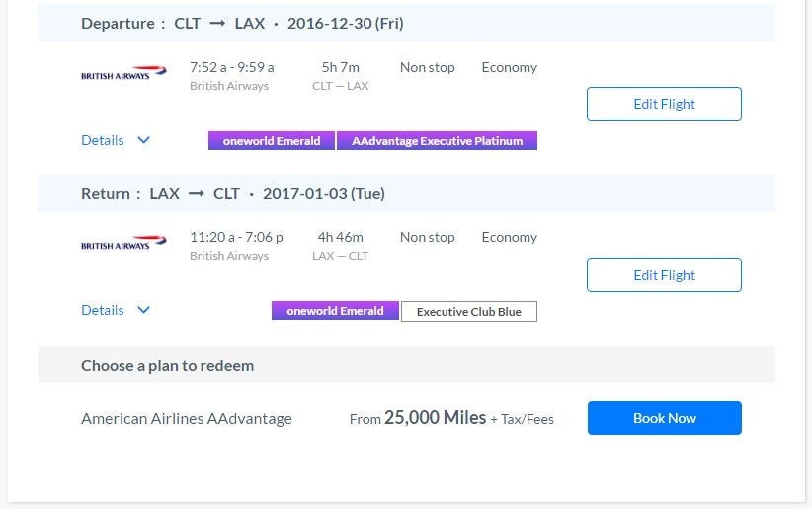812x509 pixels.
Task: Click the 7:52 a - 9:59 a departure time
Action: point(232,67)
